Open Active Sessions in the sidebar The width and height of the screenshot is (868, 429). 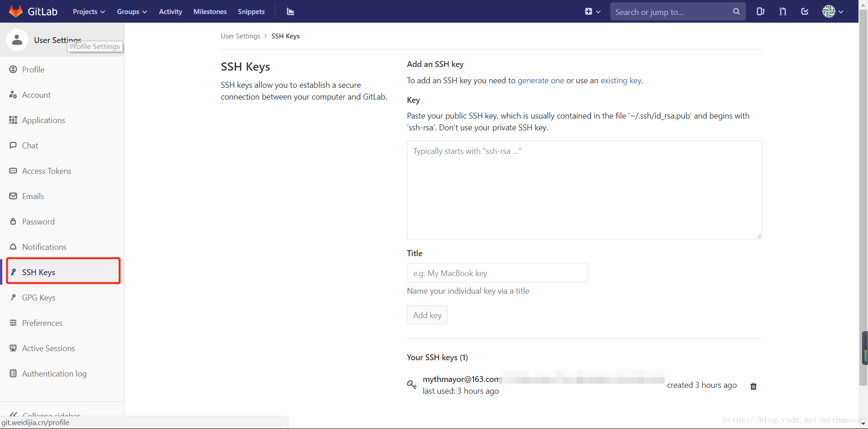point(62,348)
